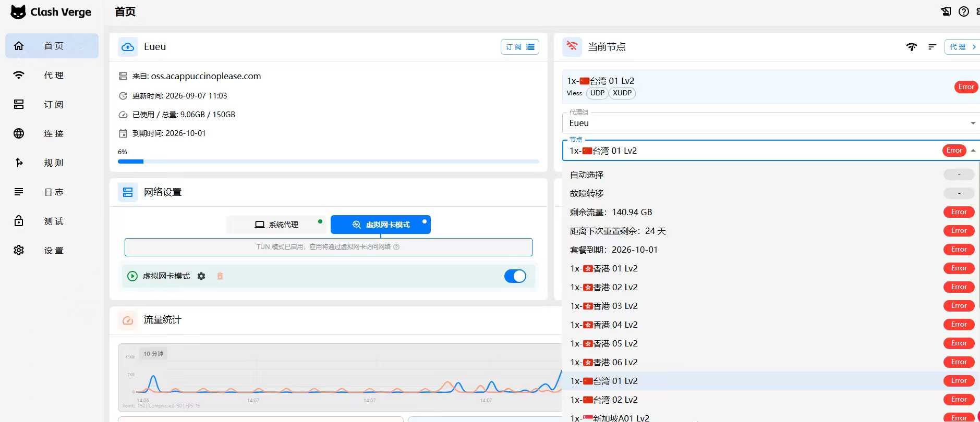This screenshot has height=422, width=980.
Task: Click the 10 分钟 label on traffic chart
Action: coord(153,354)
